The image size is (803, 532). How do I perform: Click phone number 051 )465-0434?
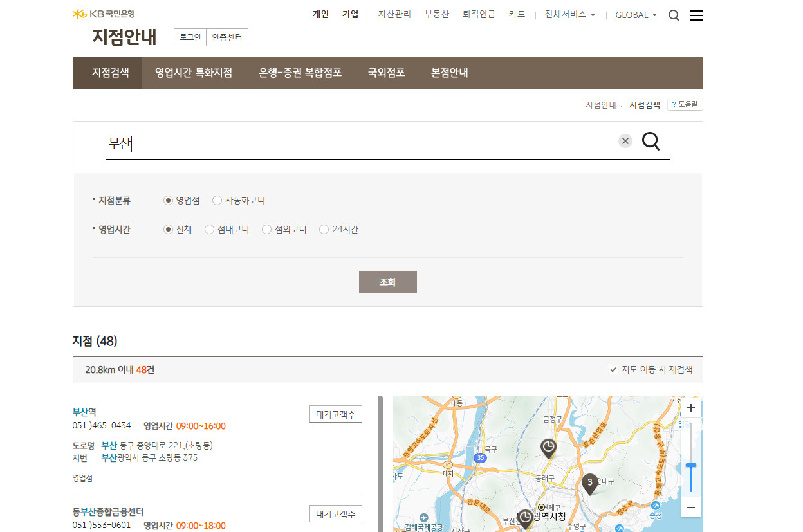[x=102, y=426]
